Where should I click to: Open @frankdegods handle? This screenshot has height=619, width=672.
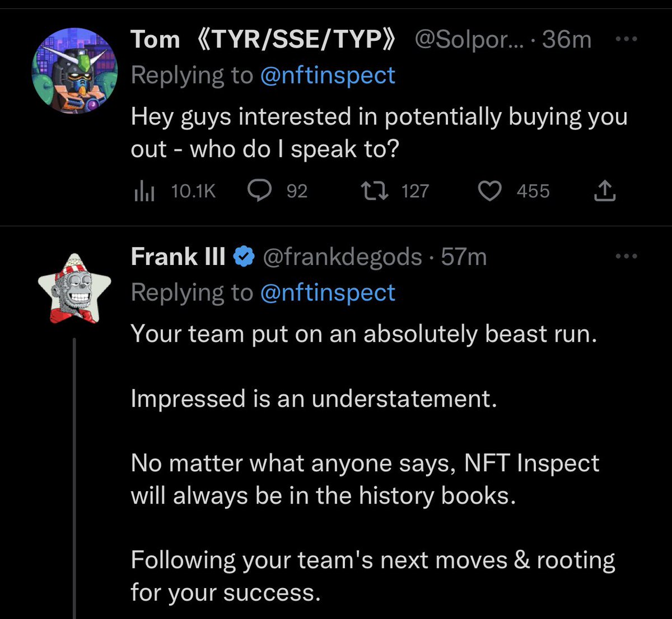coord(342,257)
